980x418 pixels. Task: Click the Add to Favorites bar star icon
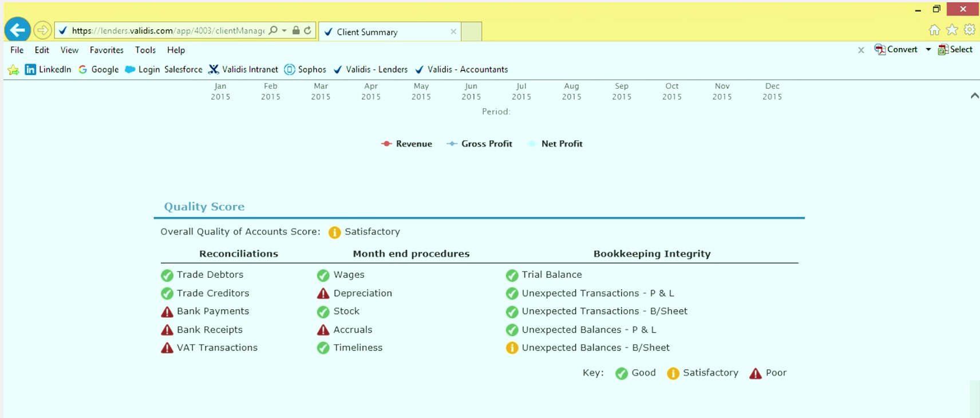[13, 70]
